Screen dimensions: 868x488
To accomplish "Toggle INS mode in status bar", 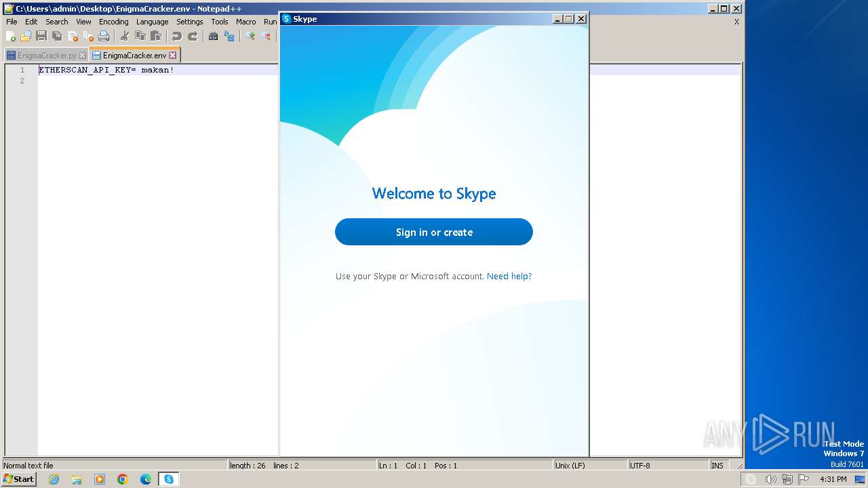I will coord(717,466).
